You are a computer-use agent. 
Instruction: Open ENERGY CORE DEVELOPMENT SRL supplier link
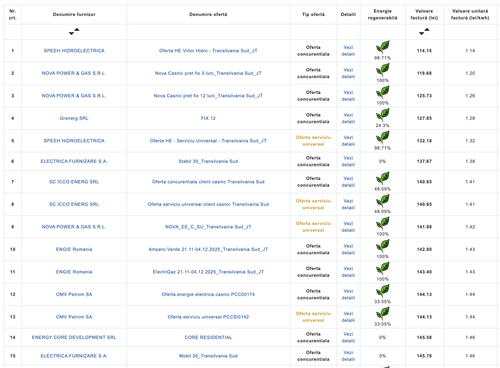click(74, 337)
